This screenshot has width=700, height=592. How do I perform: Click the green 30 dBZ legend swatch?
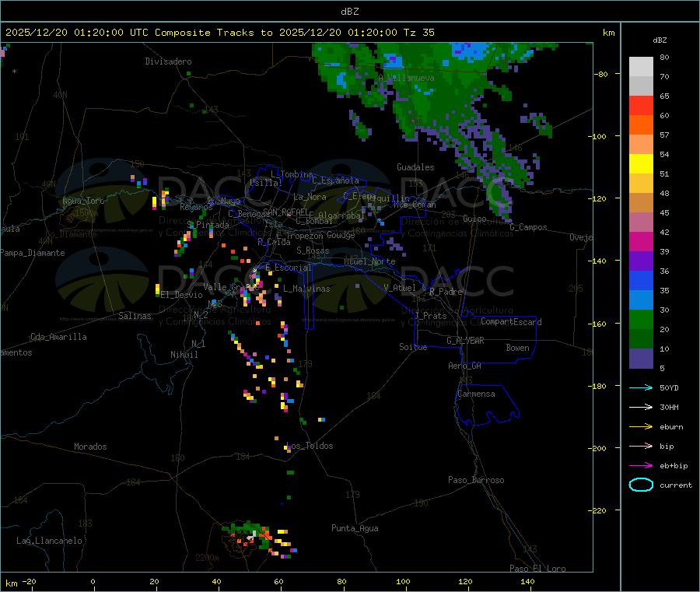tap(641, 319)
